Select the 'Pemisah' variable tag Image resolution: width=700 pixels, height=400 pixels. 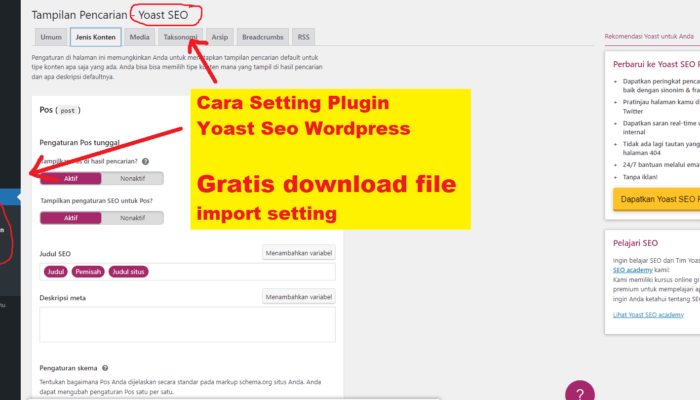[88, 271]
